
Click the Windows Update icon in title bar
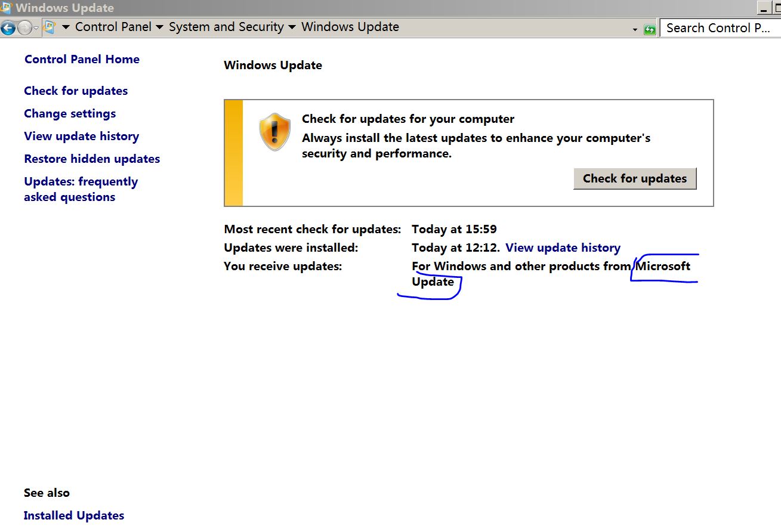pyautogui.click(x=7, y=7)
